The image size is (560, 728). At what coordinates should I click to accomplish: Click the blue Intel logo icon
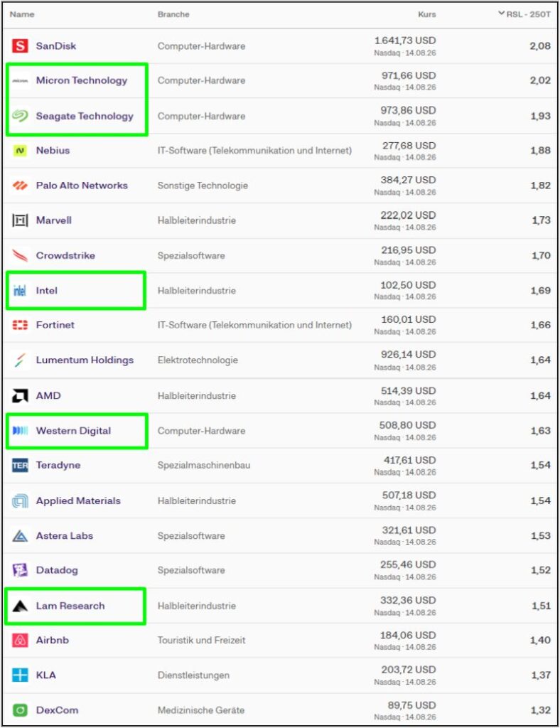click(x=20, y=290)
